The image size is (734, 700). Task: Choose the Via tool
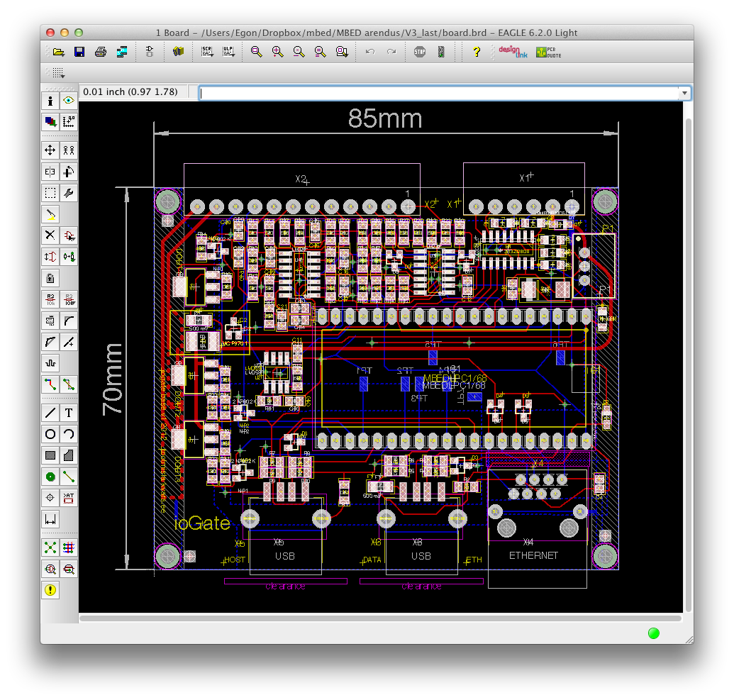pyautogui.click(x=50, y=476)
